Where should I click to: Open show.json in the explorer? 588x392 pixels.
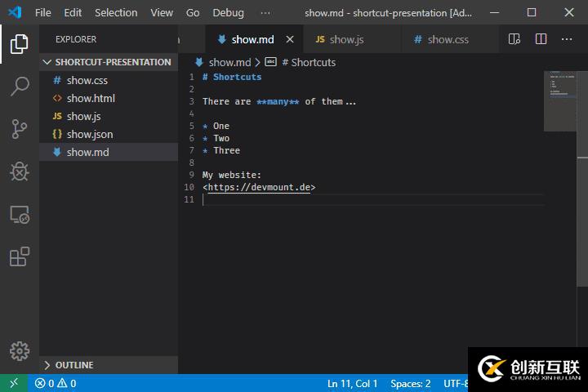click(109, 134)
